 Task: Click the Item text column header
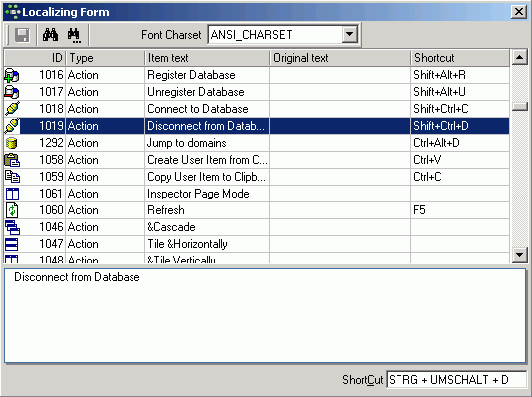click(207, 58)
